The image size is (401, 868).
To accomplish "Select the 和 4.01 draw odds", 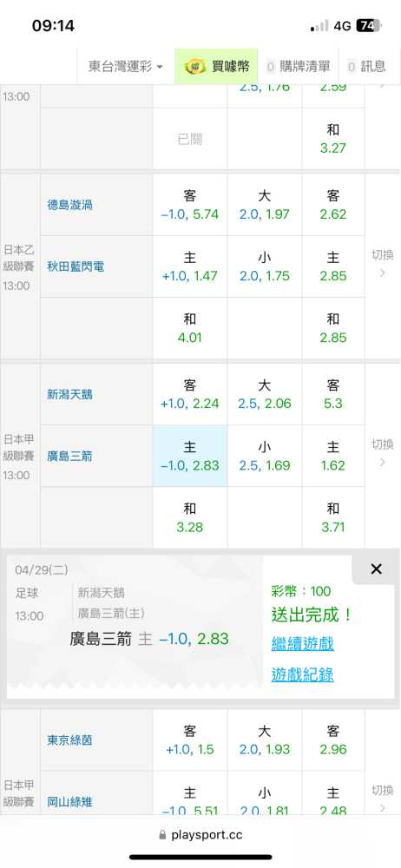I will pos(190,329).
